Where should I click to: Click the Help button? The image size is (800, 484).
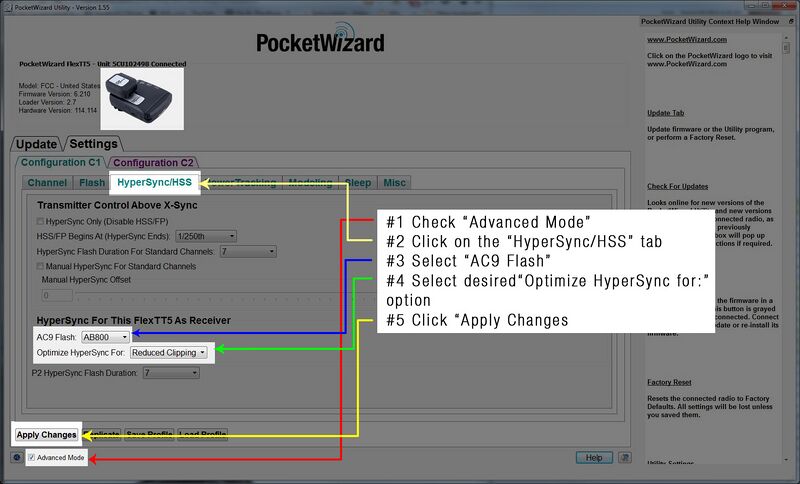tap(594, 457)
